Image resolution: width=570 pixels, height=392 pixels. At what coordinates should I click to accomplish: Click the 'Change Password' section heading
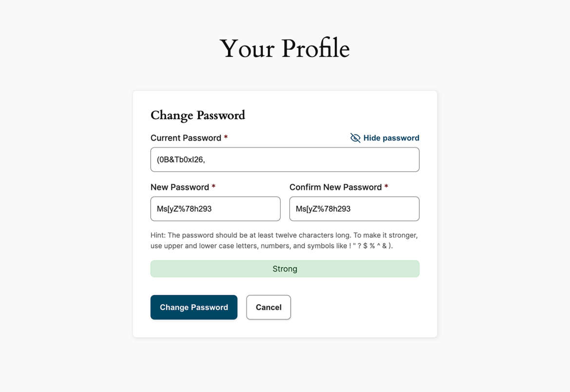click(x=198, y=115)
